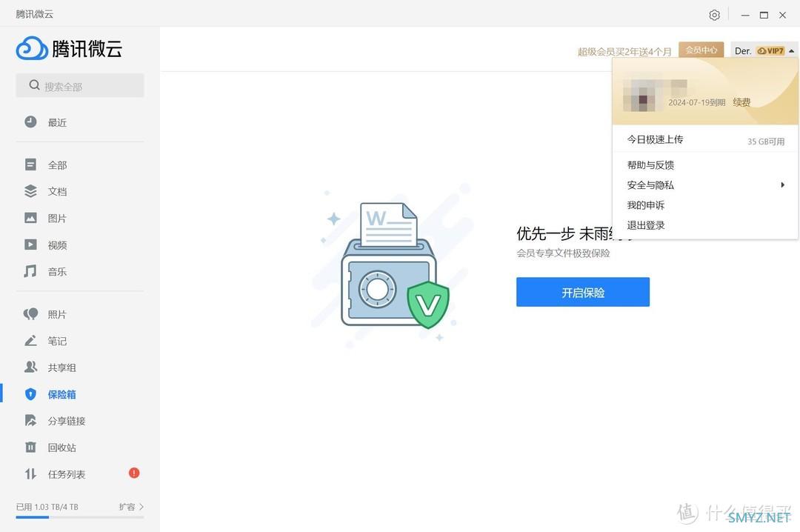800x532 pixels.
Task: Focus the 搜索全部 search field
Action: (x=80, y=85)
